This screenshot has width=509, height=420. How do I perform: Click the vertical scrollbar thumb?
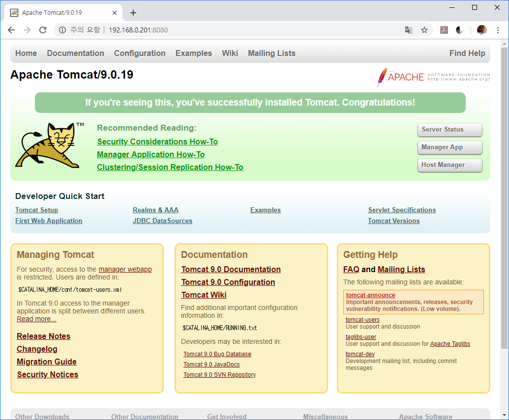[504, 198]
